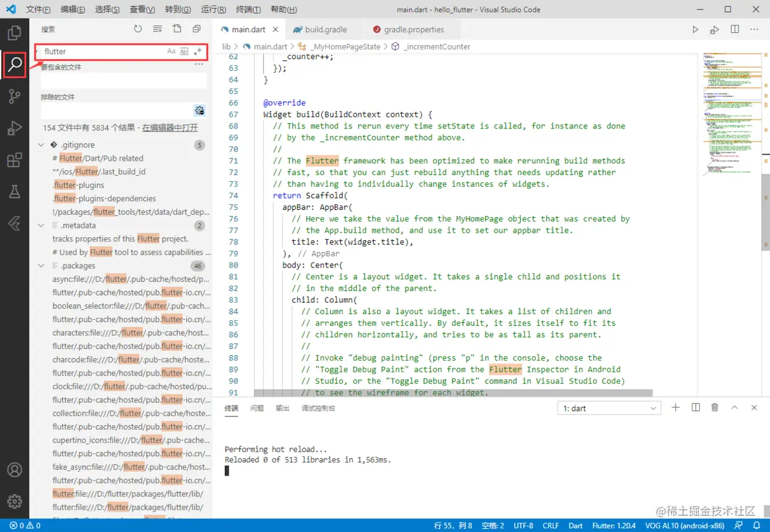Click the 在编辑器中打开 link

point(170,127)
